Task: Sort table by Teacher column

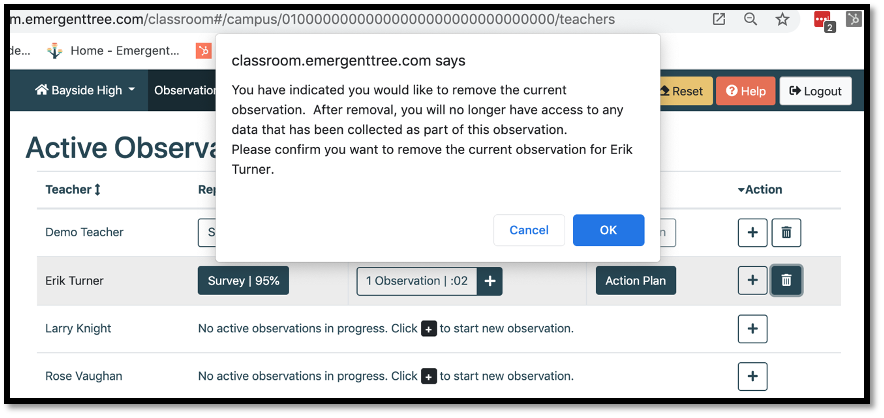Action: point(73,189)
